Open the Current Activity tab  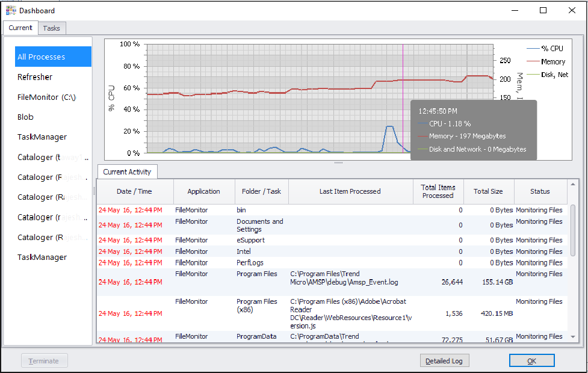tap(127, 171)
